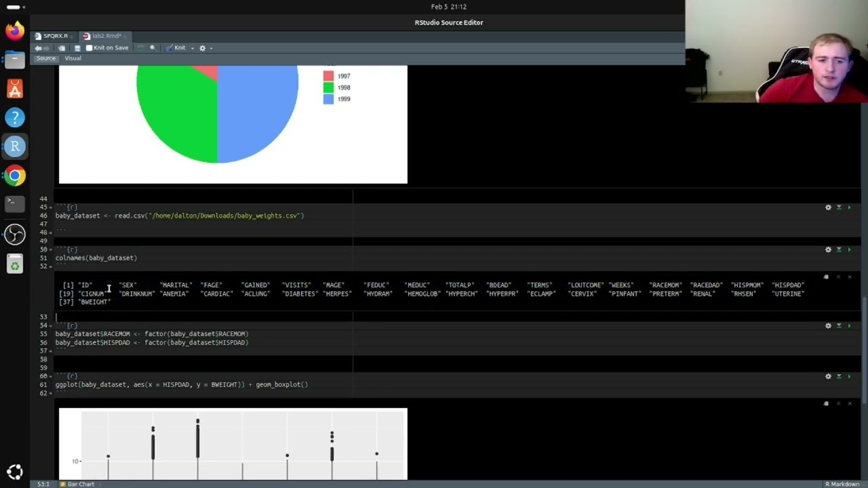The width and height of the screenshot is (868, 488).
Task: Open the document settings gear menu
Action: (x=202, y=48)
